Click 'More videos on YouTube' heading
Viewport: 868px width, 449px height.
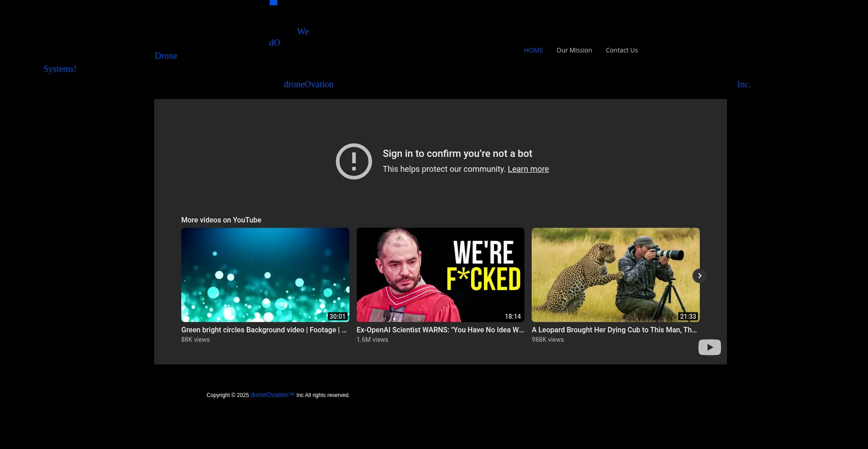click(x=221, y=220)
